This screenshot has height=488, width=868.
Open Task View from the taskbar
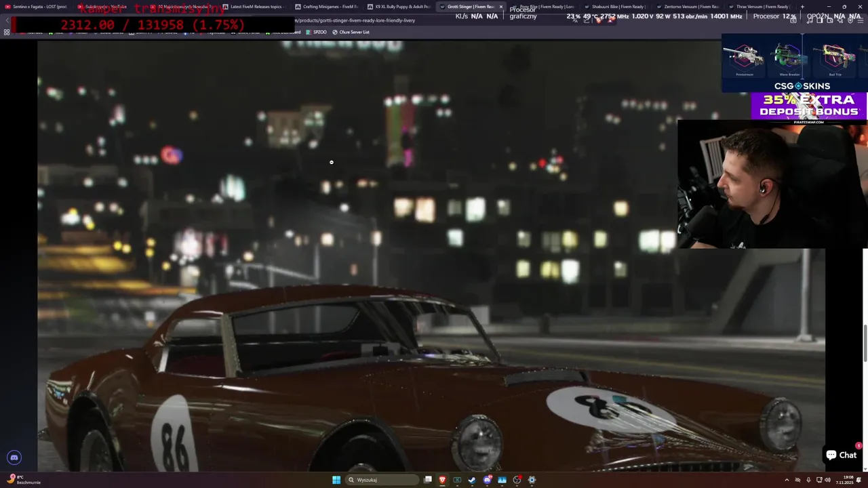(x=428, y=480)
